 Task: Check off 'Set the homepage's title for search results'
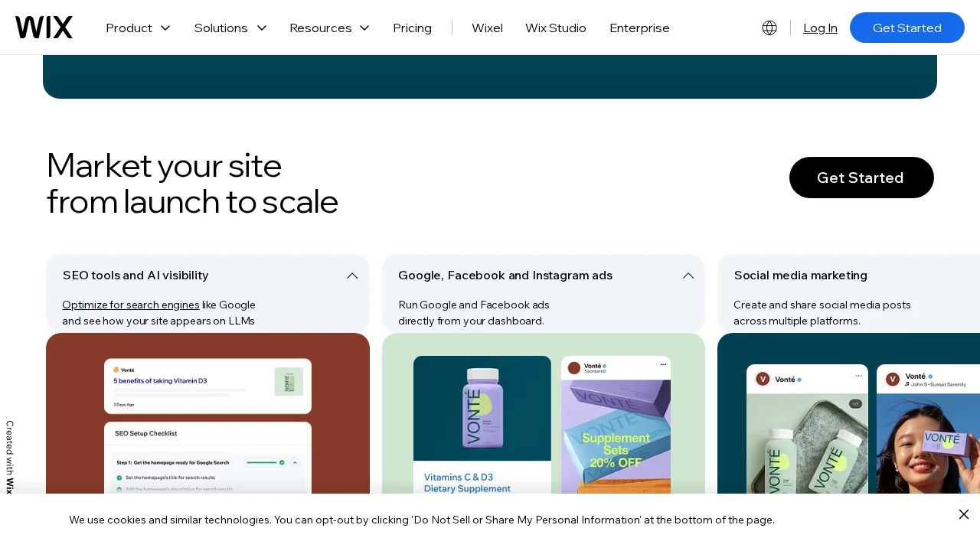[x=119, y=478]
